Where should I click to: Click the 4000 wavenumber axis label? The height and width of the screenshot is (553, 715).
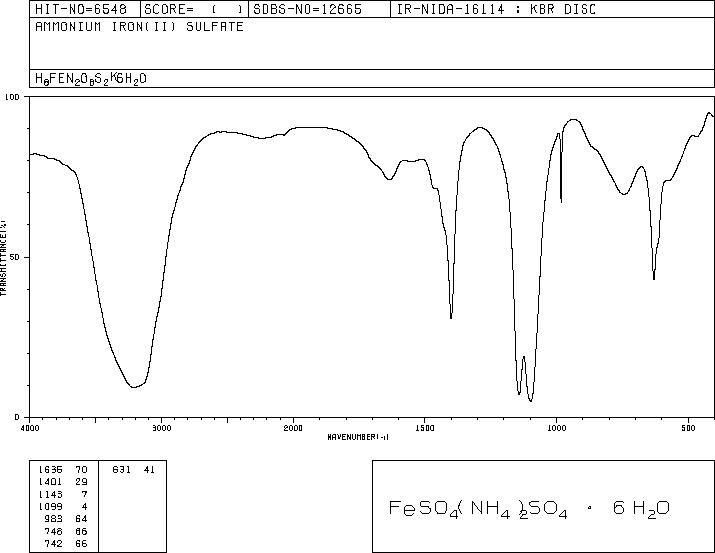point(30,428)
